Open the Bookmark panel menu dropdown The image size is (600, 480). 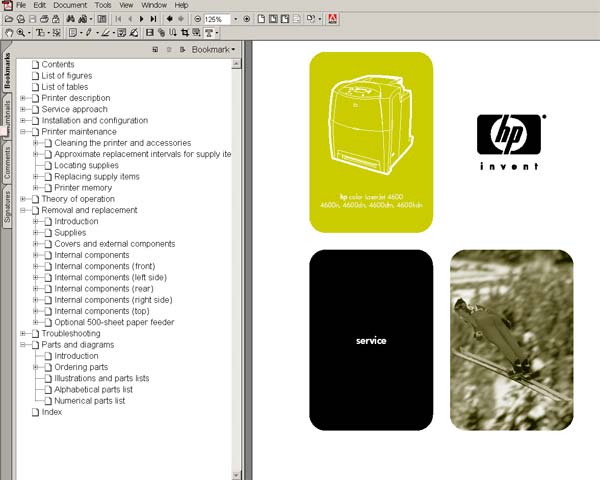214,50
